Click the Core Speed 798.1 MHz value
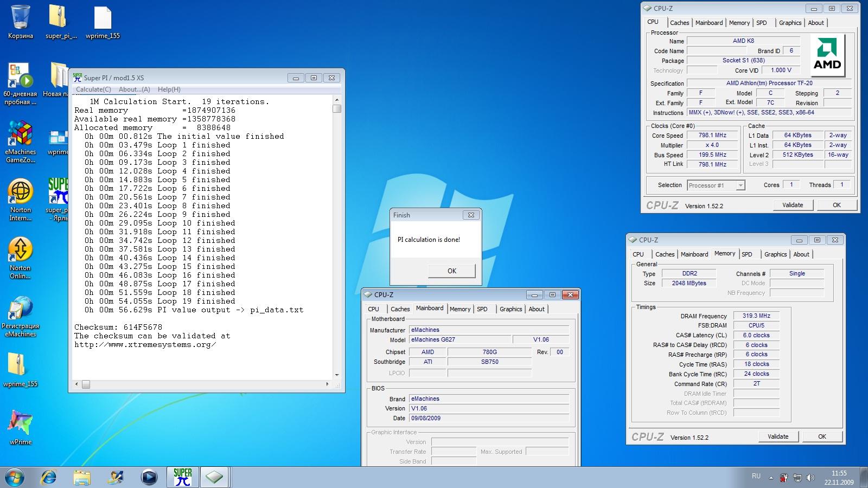This screenshot has width=868, height=488. coord(712,136)
